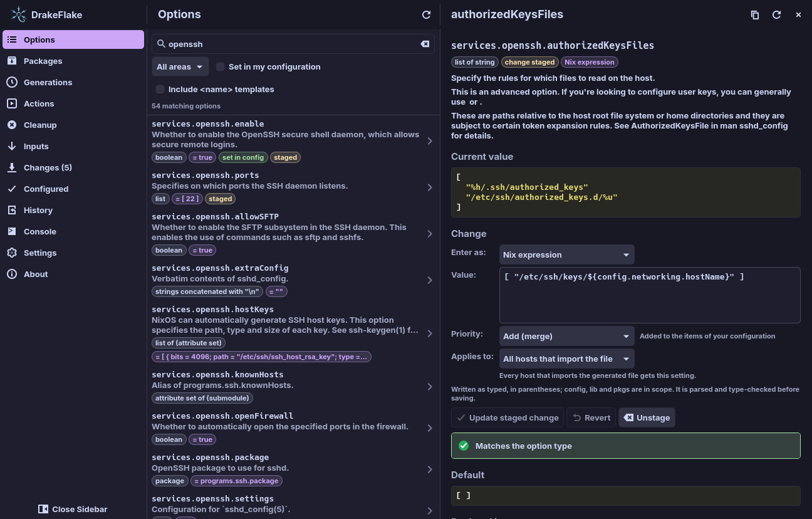Open the Enter as Nix expression dropdown

pos(567,254)
